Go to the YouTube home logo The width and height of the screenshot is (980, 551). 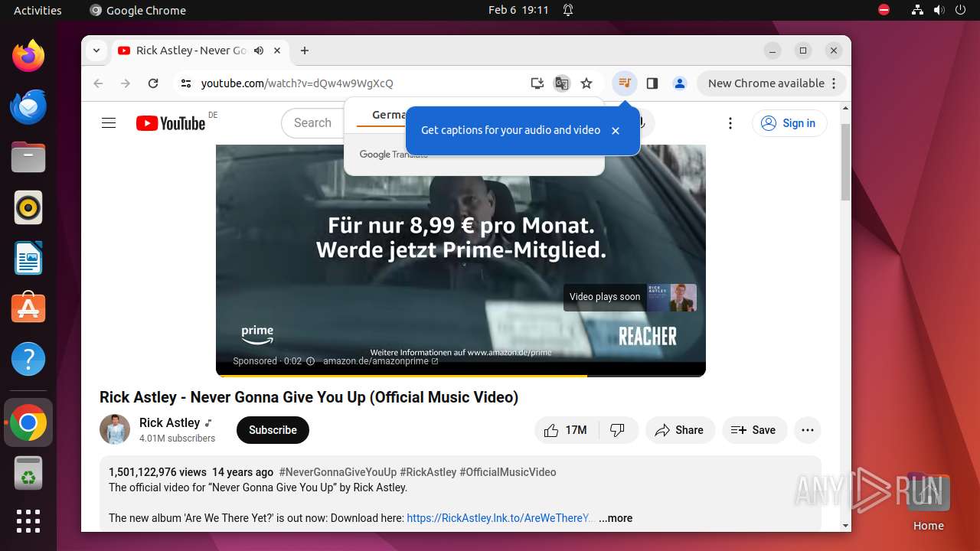click(171, 123)
